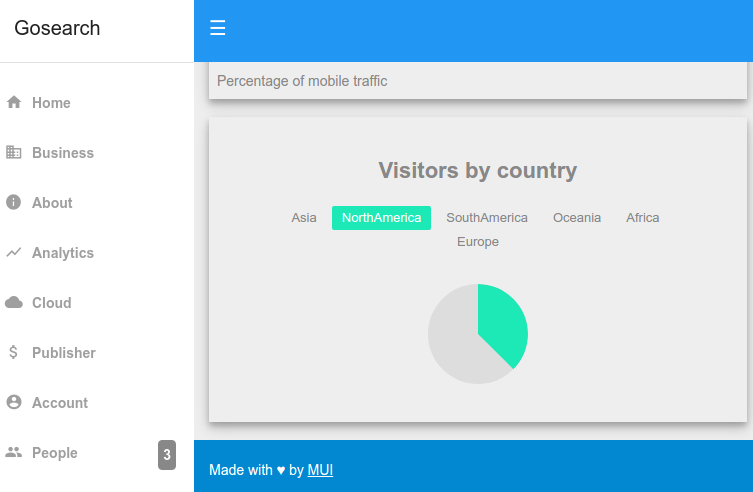Image resolution: width=753 pixels, height=492 pixels.
Task: Open the Analytics menu label
Action: (63, 253)
